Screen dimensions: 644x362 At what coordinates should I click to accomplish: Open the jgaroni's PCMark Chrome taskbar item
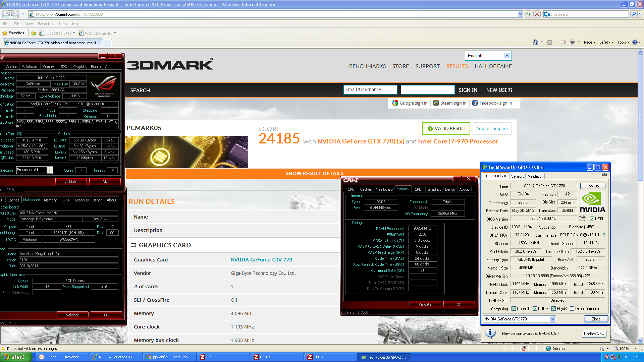(x=169, y=357)
